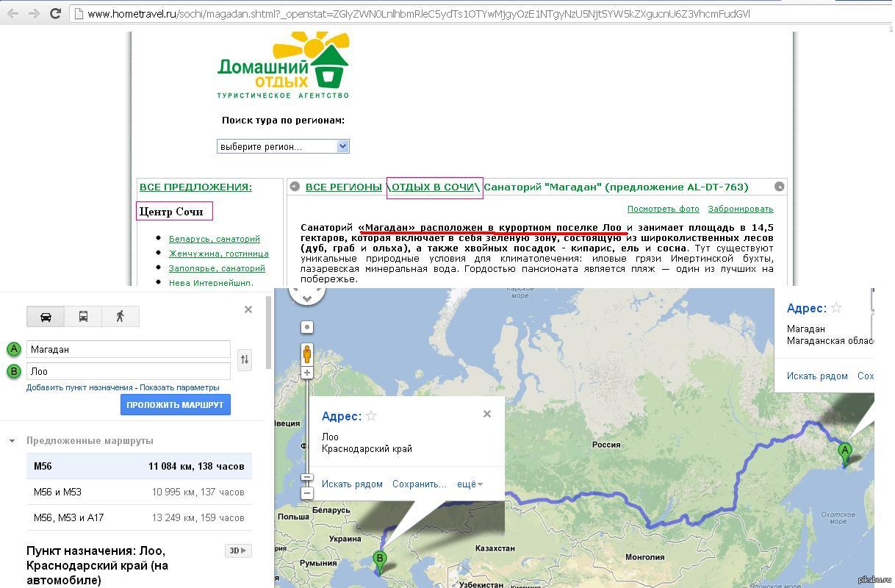Zoom out the map with minus button

(307, 493)
